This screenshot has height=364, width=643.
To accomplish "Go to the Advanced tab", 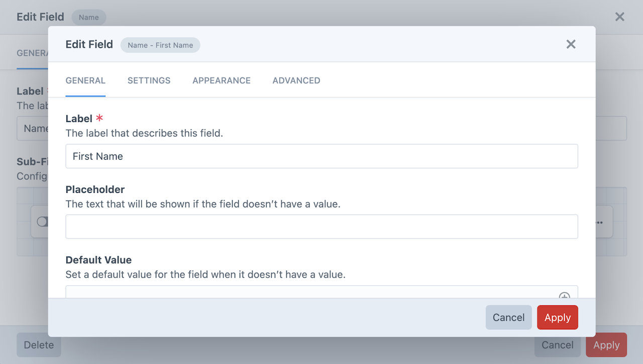I will coord(296,80).
